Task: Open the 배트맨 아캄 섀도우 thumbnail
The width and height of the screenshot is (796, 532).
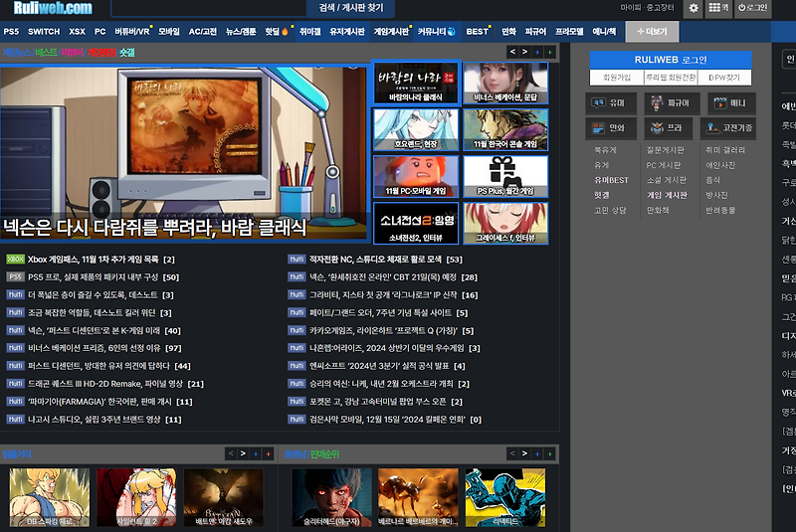Action: coord(224,497)
